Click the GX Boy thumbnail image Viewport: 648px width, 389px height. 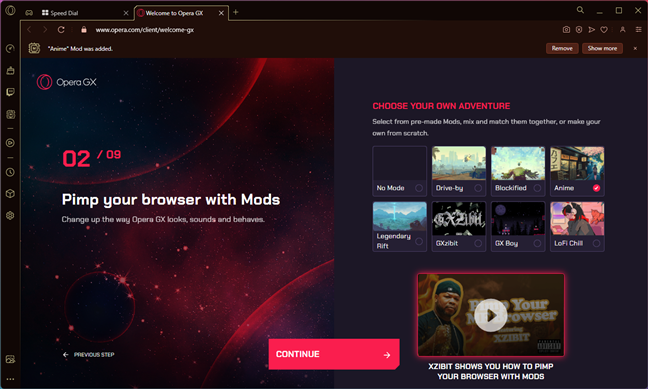(x=518, y=218)
